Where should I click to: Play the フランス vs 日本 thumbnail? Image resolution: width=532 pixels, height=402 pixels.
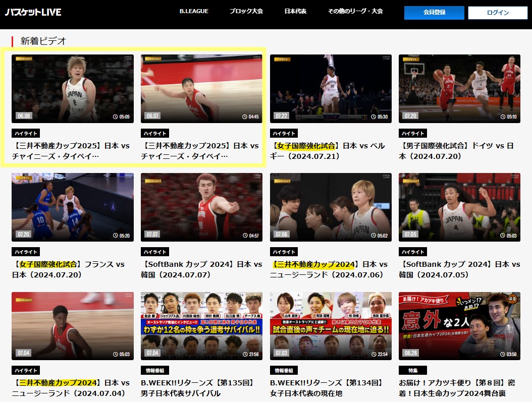pyautogui.click(x=73, y=207)
